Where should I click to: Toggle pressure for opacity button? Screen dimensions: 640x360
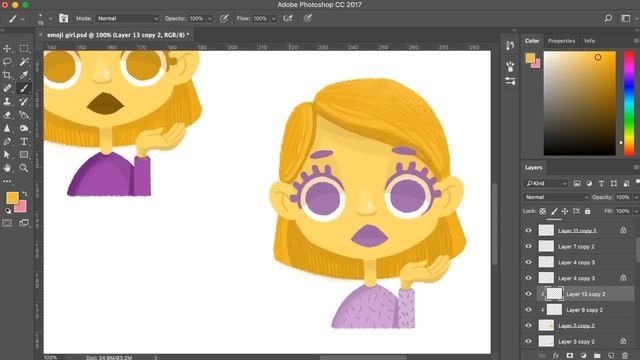[x=224, y=18]
